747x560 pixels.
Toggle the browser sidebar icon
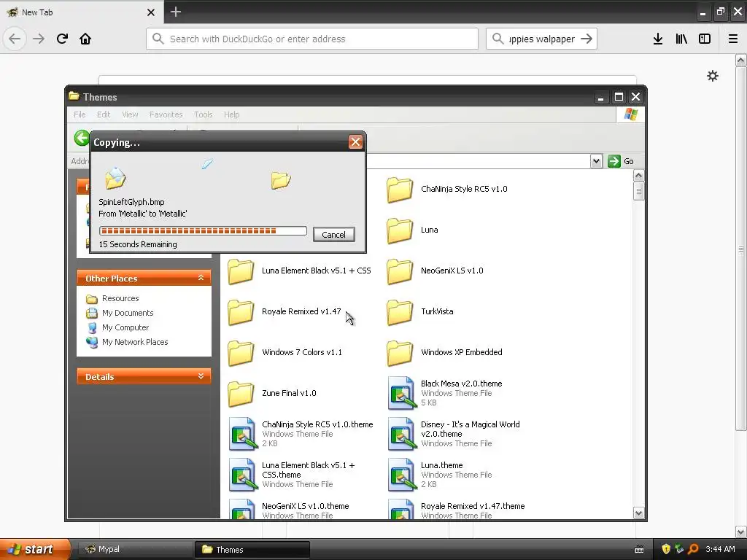(705, 39)
